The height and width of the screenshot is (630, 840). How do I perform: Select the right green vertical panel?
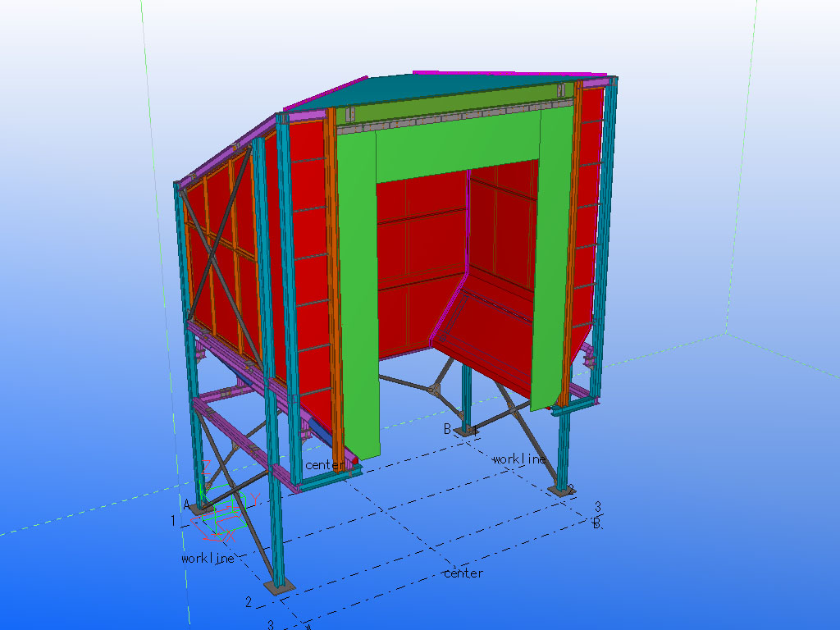pos(552,257)
